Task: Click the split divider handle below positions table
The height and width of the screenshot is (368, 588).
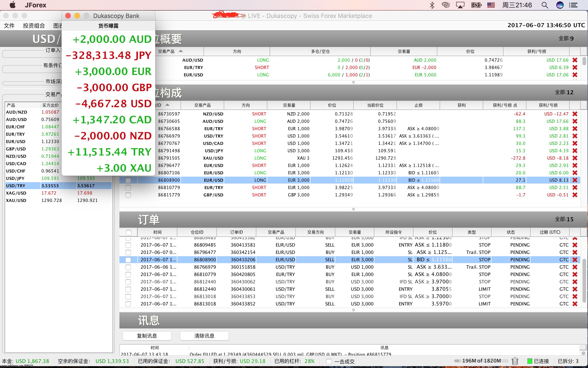Action: tap(353, 209)
